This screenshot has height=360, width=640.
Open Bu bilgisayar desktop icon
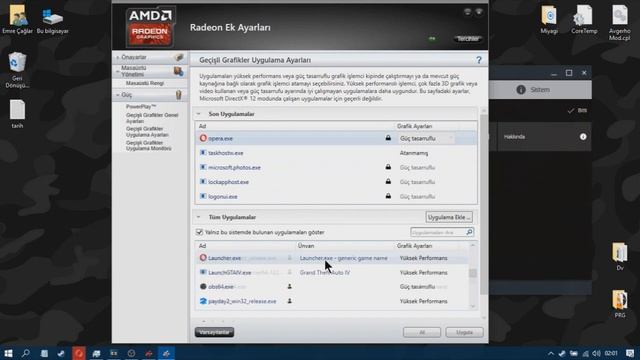(52, 20)
